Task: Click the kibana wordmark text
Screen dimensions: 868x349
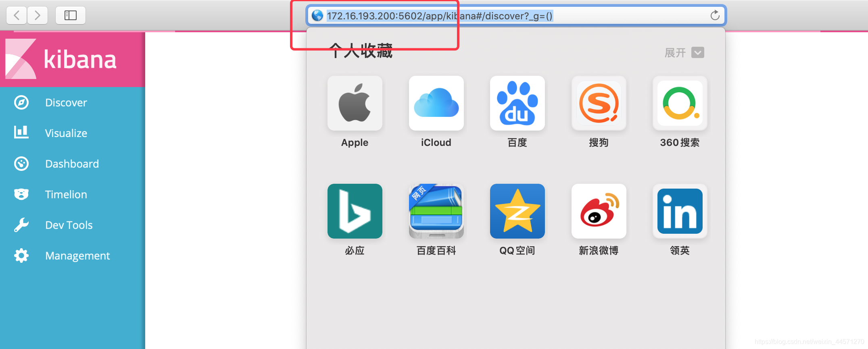Action: click(80, 59)
